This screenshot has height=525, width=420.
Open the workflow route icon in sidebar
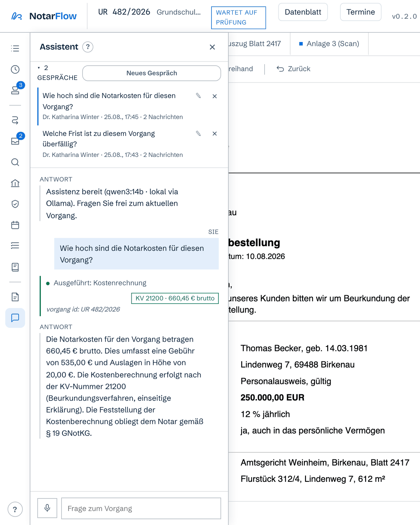click(15, 120)
